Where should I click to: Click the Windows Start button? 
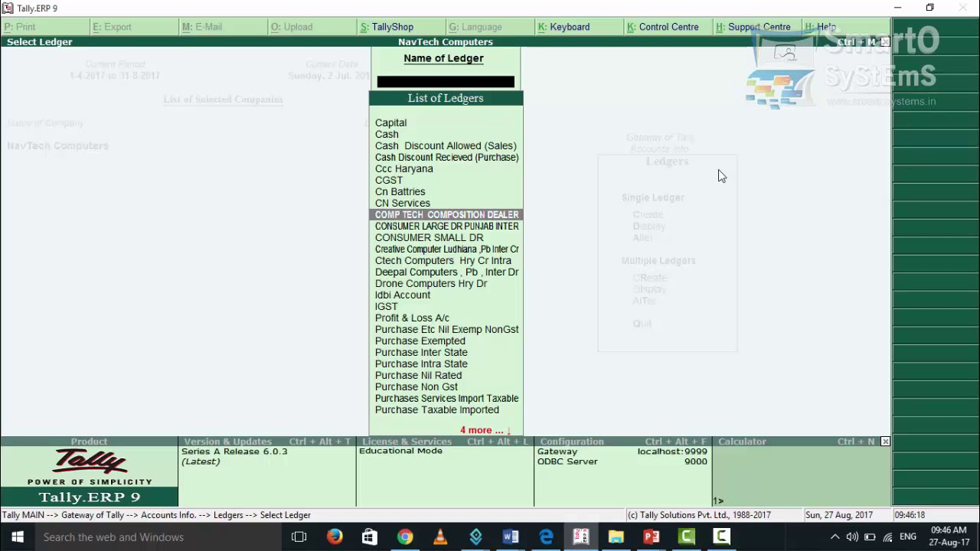click(x=18, y=536)
